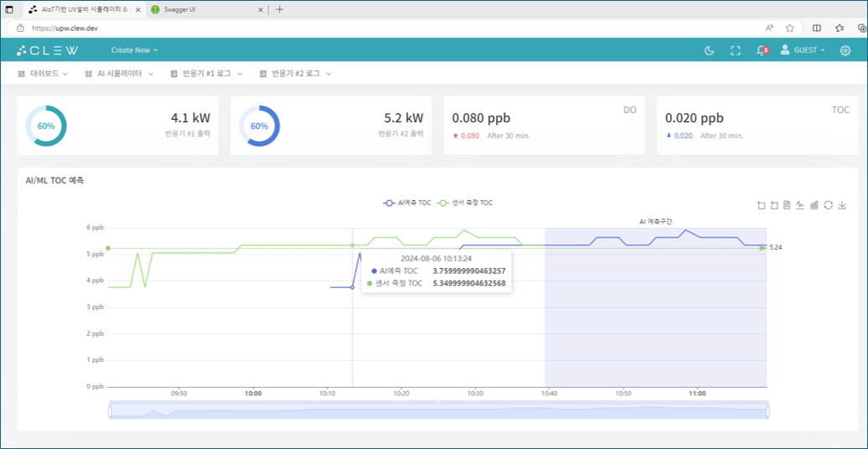The width and height of the screenshot is (868, 449).
Task: Click the CLEW logo
Action: click(47, 50)
